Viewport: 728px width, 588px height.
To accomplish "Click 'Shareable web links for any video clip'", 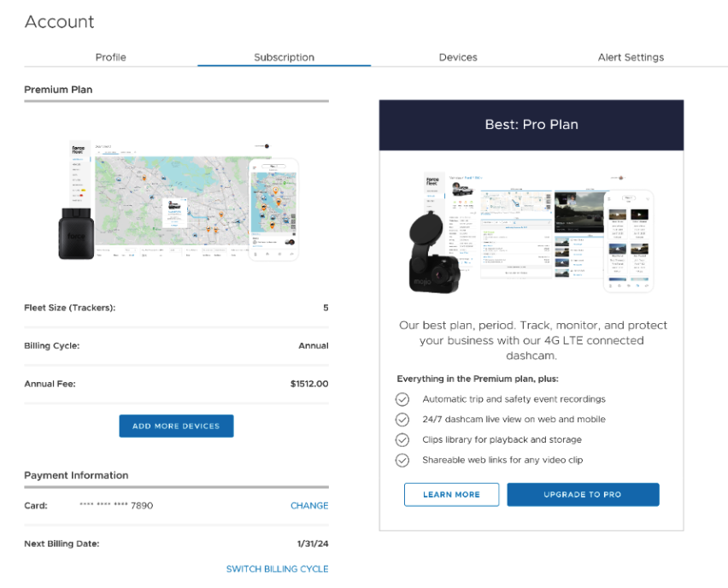I will [502, 460].
